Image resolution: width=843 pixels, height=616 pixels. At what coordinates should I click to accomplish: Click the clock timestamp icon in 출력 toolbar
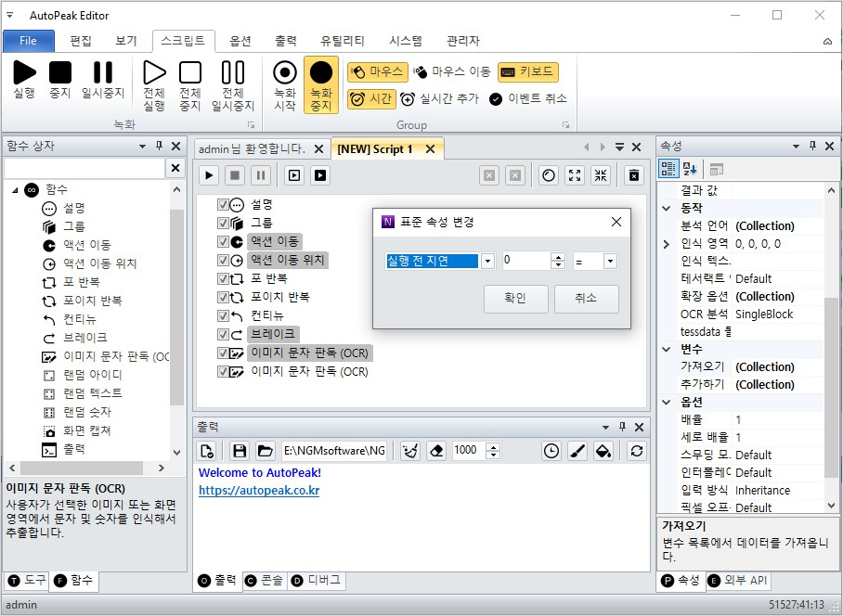point(551,451)
